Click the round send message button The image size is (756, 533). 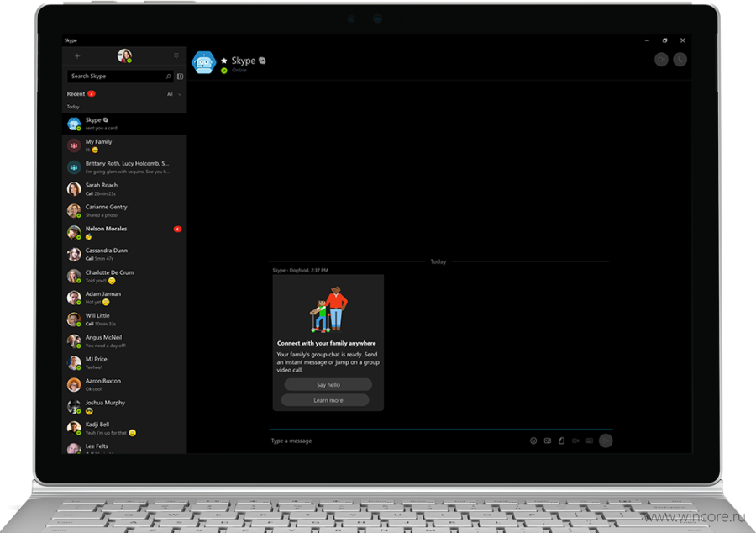pyautogui.click(x=606, y=441)
